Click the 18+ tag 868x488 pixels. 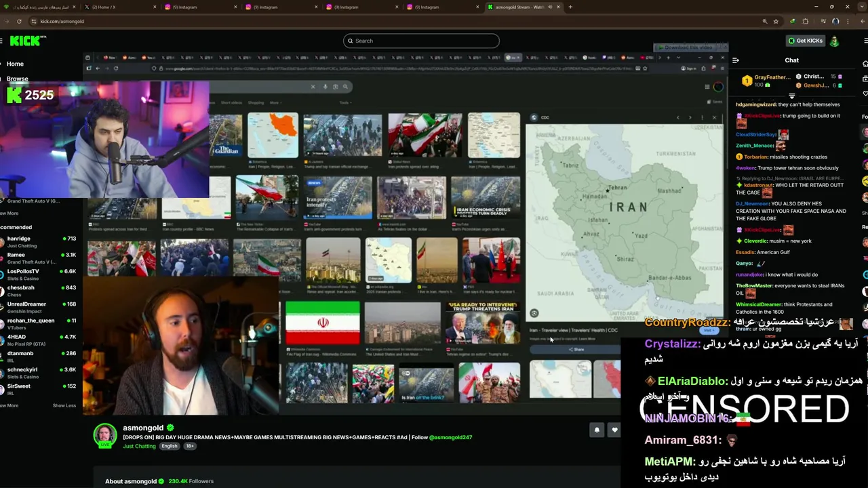190,446
